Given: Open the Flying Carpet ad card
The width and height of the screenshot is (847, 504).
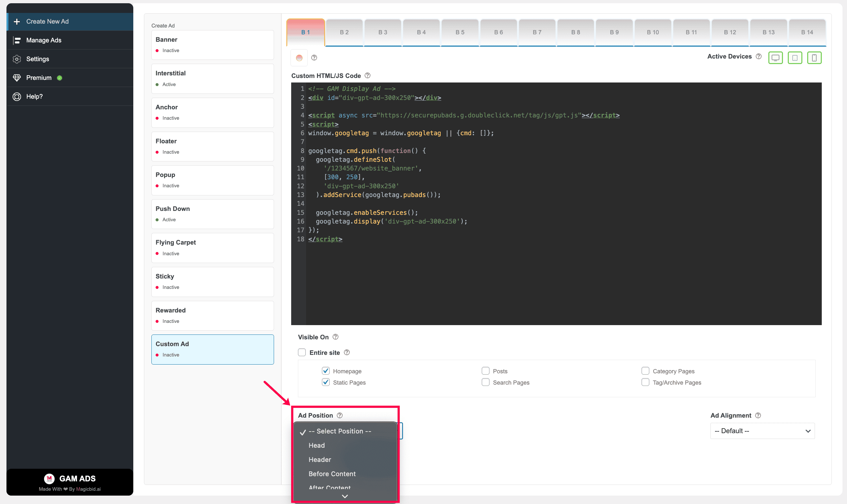Looking at the screenshot, I should click(x=213, y=247).
